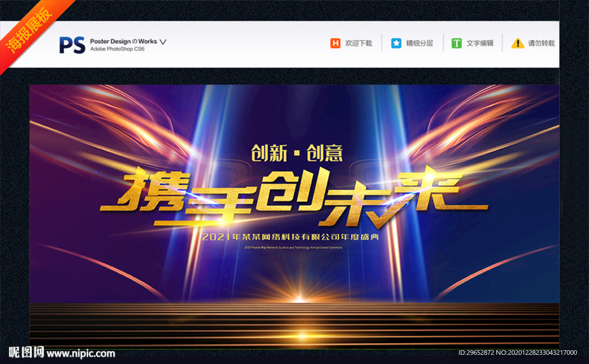Click the small English subtitle under the 2021 line
This screenshot has height=364, width=589.
point(293,247)
